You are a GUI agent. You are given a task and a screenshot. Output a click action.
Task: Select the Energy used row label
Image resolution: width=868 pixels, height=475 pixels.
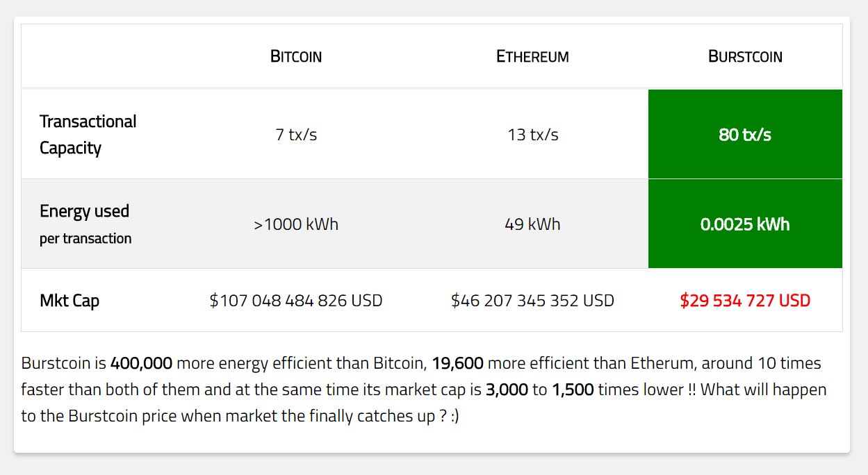tap(85, 211)
